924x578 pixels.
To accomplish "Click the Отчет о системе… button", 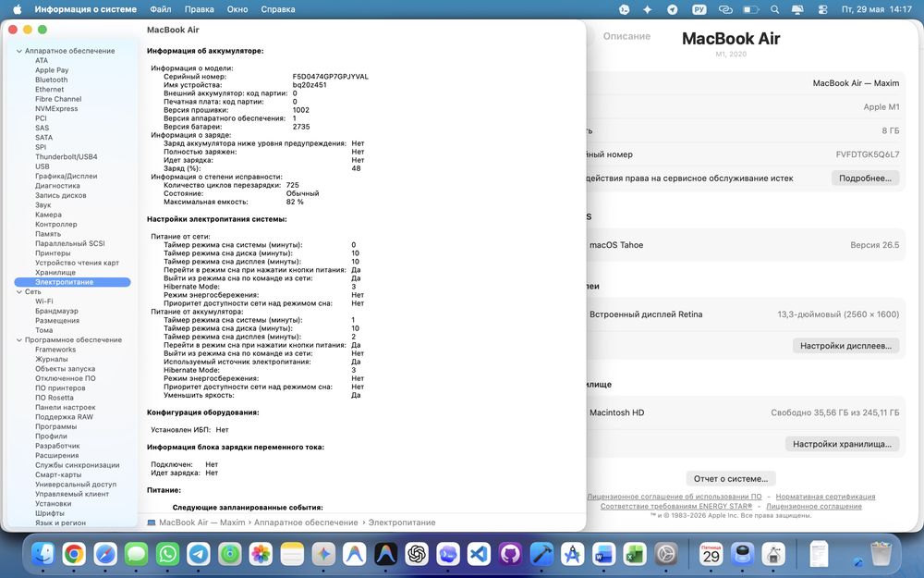I will coord(731,479).
